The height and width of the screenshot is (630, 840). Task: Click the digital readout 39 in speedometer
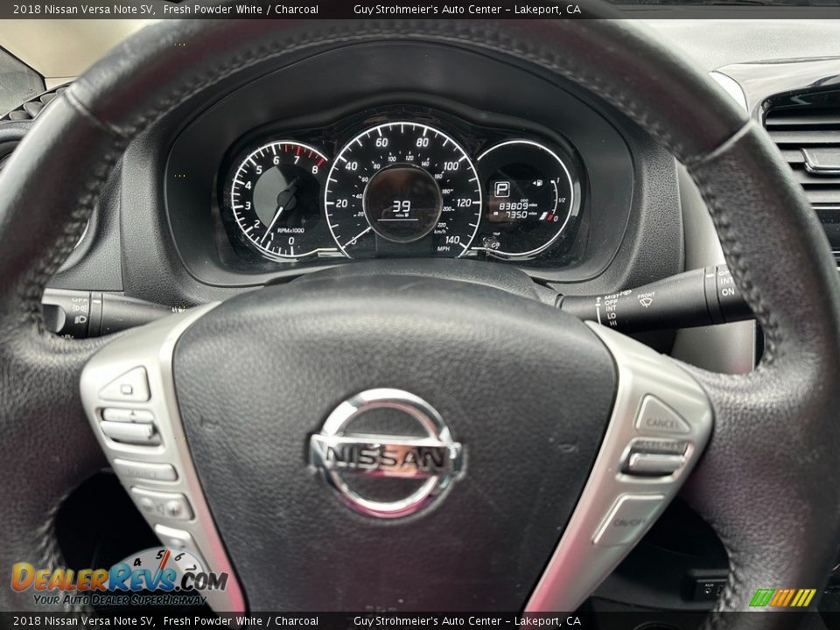[402, 206]
